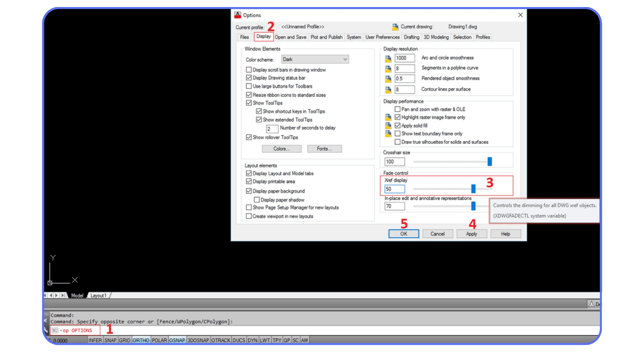The image size is (644, 352).
Task: Click the Colors... button
Action: tap(281, 149)
